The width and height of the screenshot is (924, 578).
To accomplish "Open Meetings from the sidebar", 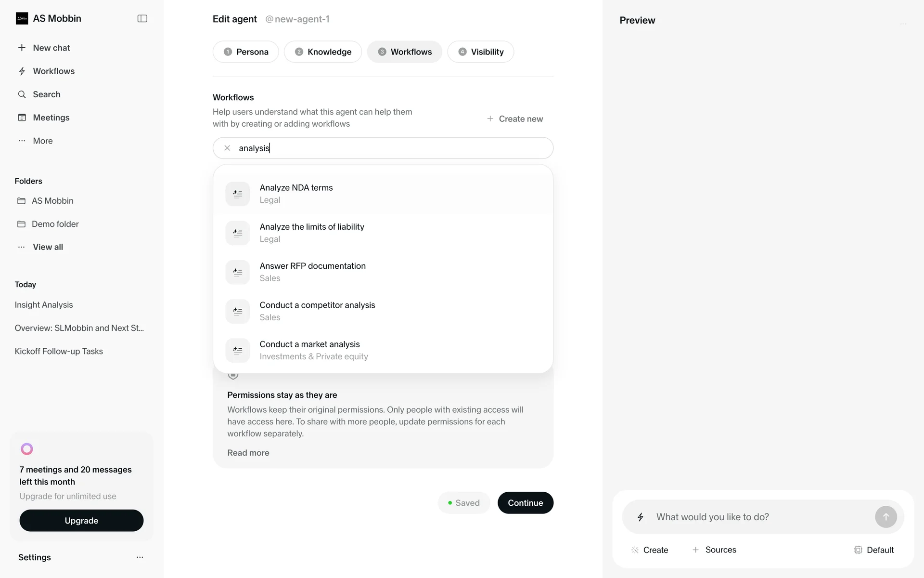I will (x=51, y=118).
